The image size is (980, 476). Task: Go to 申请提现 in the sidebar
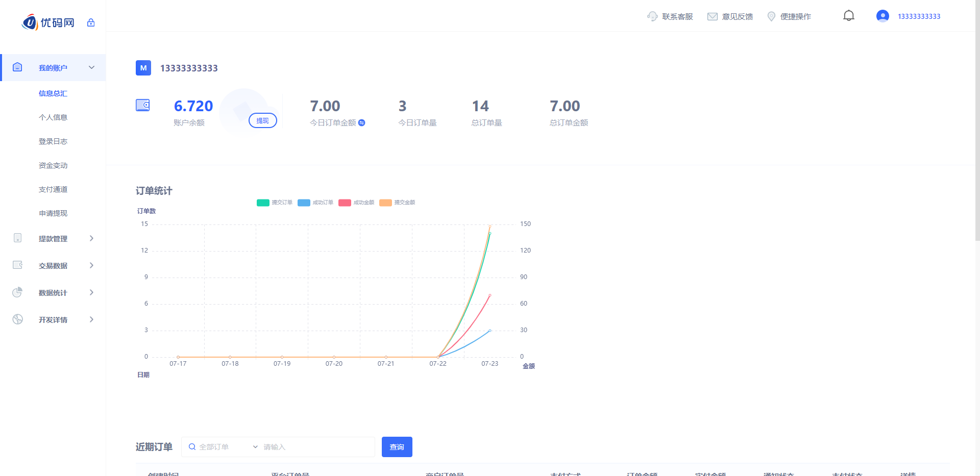click(x=53, y=213)
